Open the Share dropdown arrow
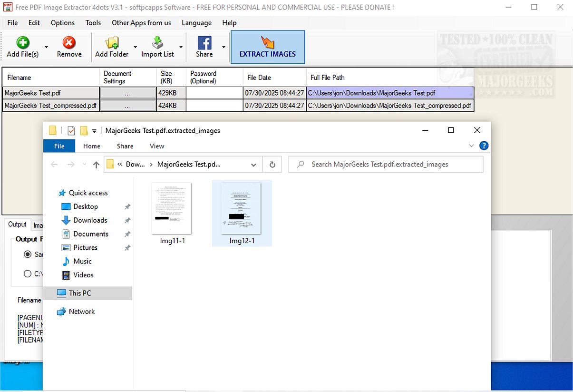 [x=223, y=47]
